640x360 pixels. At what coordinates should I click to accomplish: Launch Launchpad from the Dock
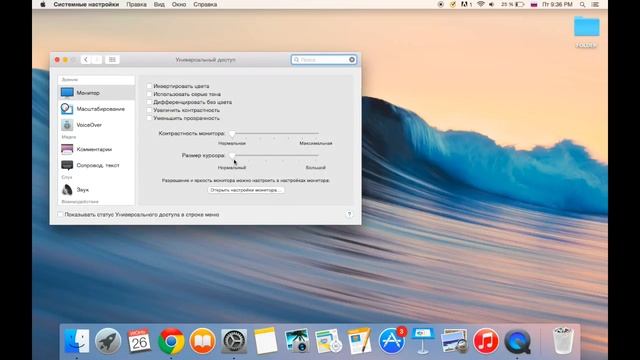108,341
